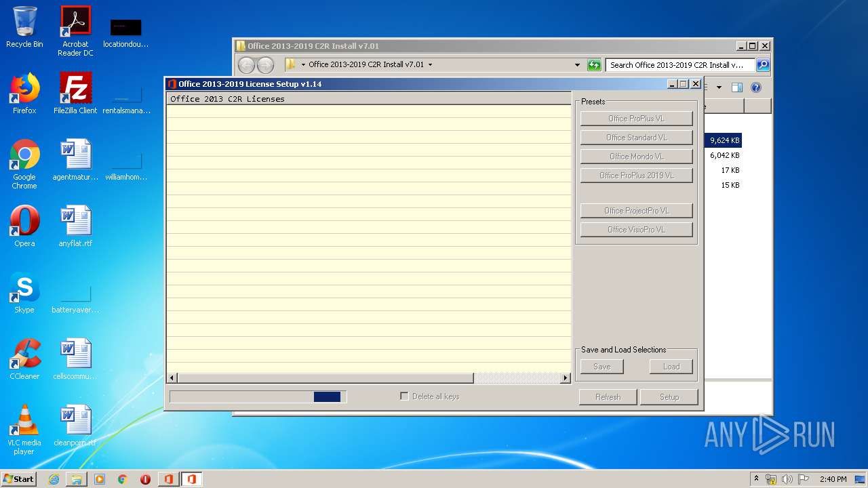
Task: Expand the address bar history dropdown
Action: 577,65
